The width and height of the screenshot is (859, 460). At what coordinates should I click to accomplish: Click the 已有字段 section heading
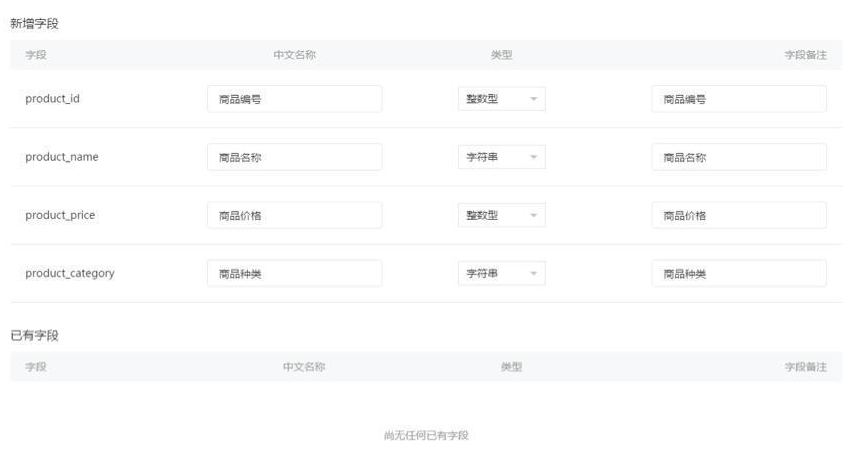coord(34,334)
